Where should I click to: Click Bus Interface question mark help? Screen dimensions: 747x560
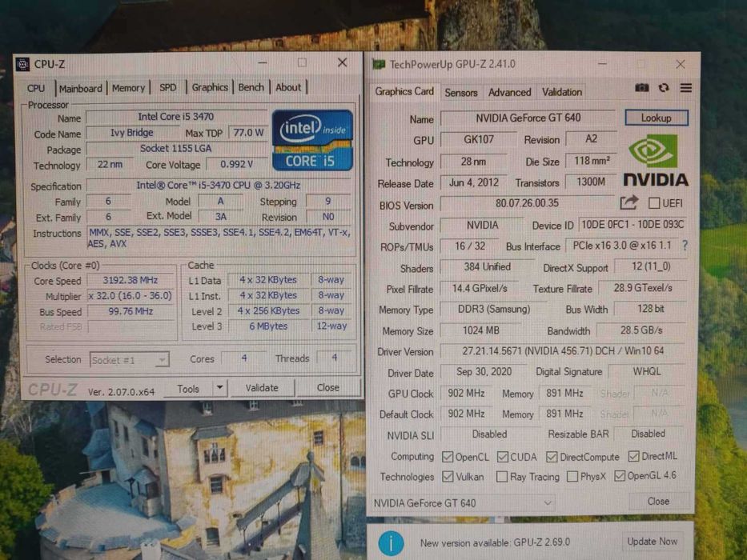tap(685, 246)
